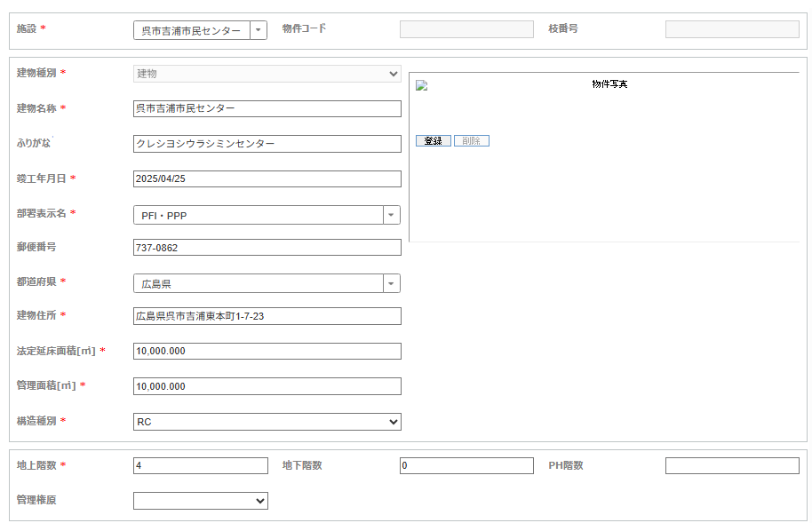This screenshot has width=812, height=523.
Task: Click the 削除 photo delete button
Action: (x=472, y=141)
